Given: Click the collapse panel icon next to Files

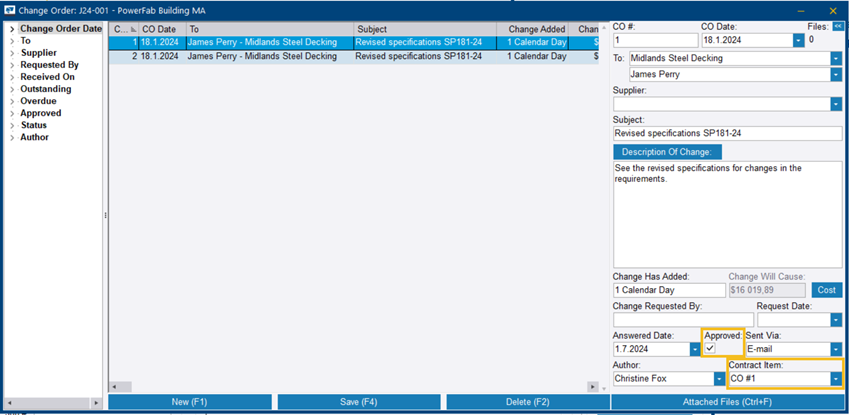Looking at the screenshot, I should (836, 26).
